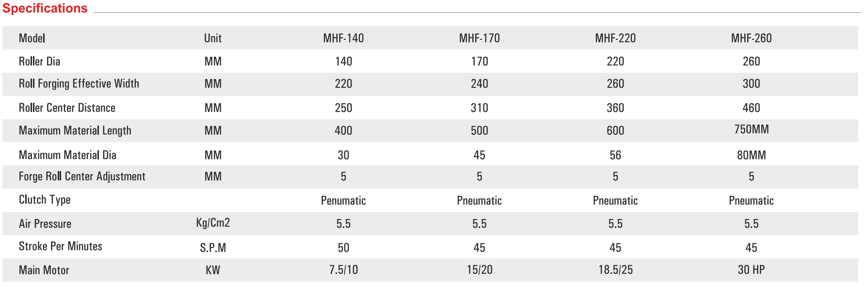Click the Forge Roll Center Adjustment label

click(82, 176)
